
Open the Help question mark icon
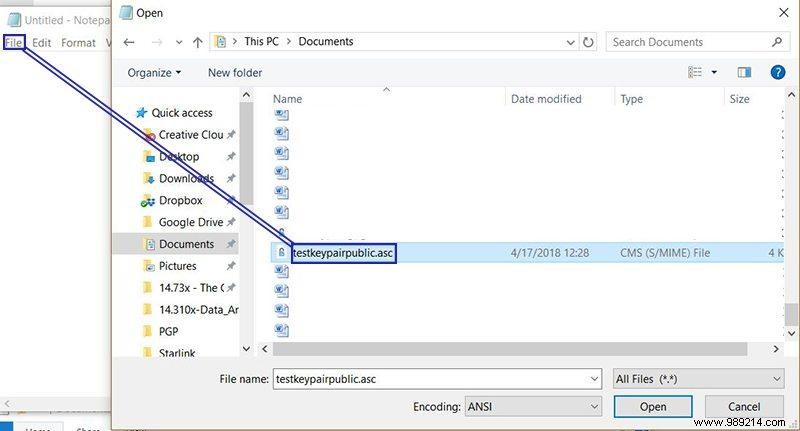click(778, 72)
